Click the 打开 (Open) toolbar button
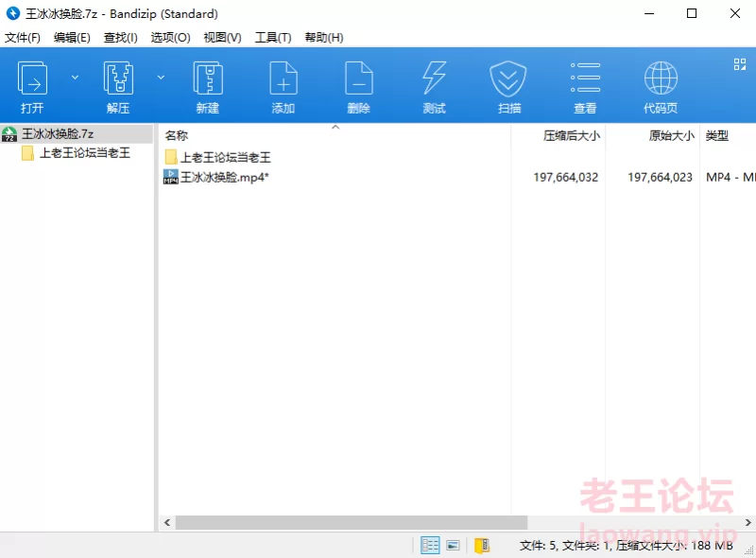This screenshot has width=756, height=558. coord(32,87)
